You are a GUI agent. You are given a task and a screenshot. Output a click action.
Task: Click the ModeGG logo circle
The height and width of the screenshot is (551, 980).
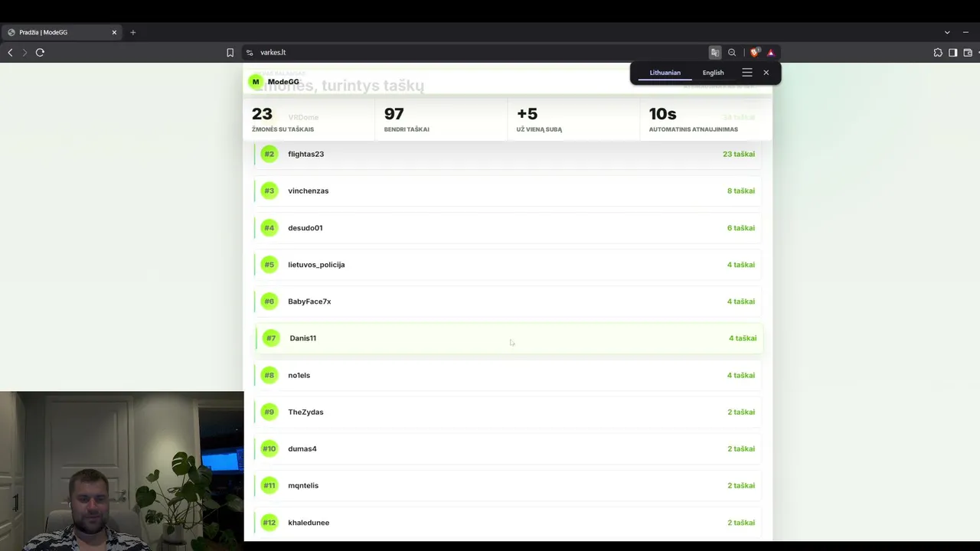(256, 82)
